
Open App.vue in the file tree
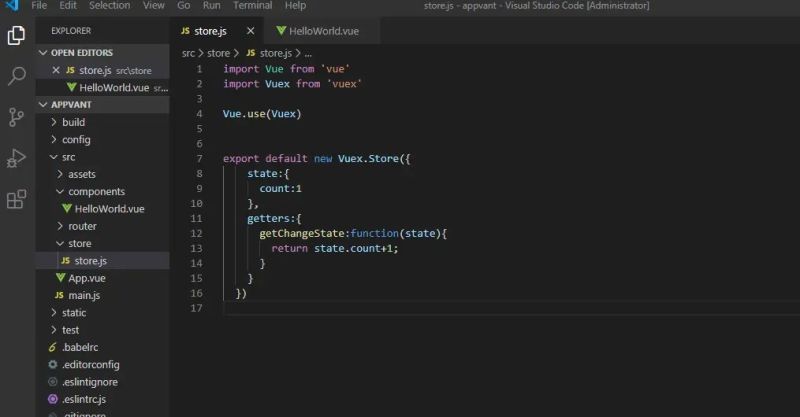tap(102, 278)
